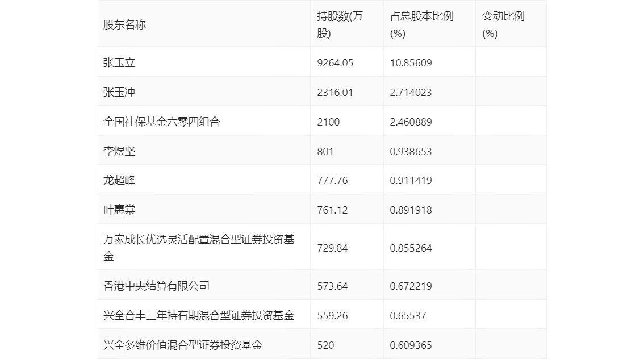Select the percentage 10.85609
Screen dimensions: 644x359
411,63
